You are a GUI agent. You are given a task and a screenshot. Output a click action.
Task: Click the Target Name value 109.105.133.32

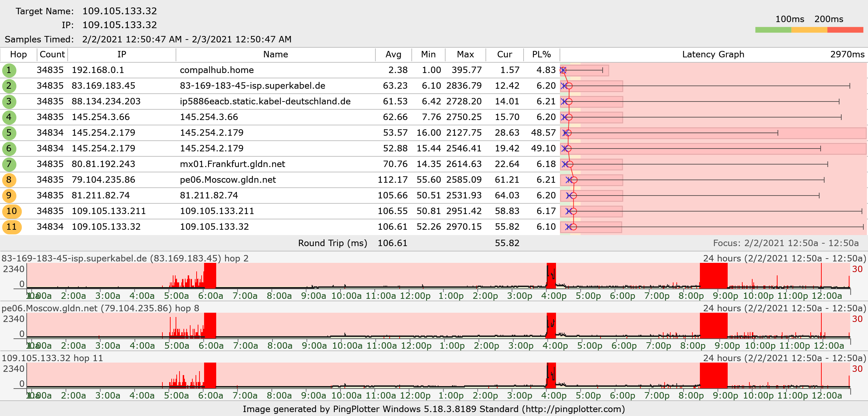tap(120, 11)
